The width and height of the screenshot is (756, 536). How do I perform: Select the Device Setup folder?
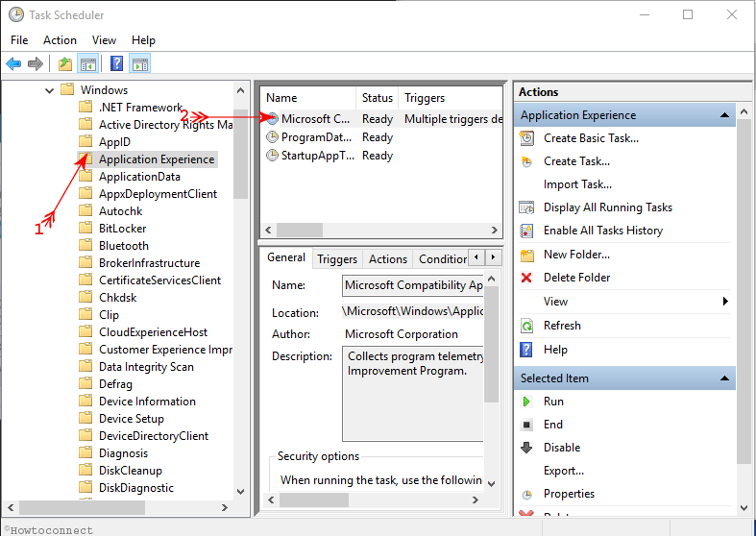click(x=132, y=419)
